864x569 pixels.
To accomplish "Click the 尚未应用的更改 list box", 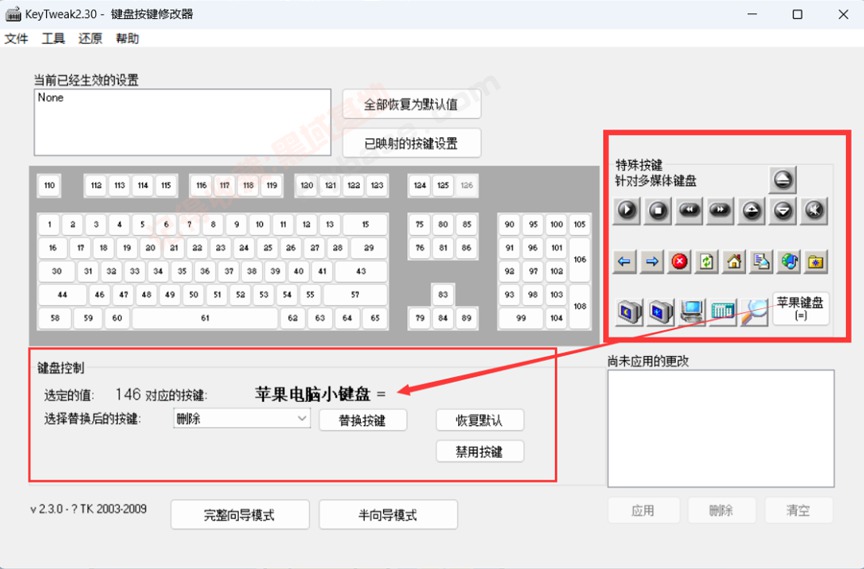I will coord(721,429).
